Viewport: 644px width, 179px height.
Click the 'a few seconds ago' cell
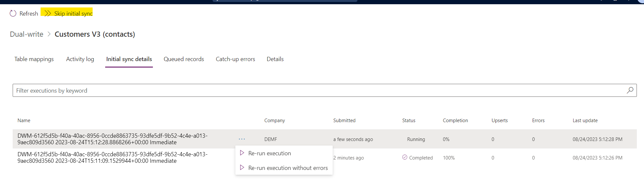pos(353,139)
